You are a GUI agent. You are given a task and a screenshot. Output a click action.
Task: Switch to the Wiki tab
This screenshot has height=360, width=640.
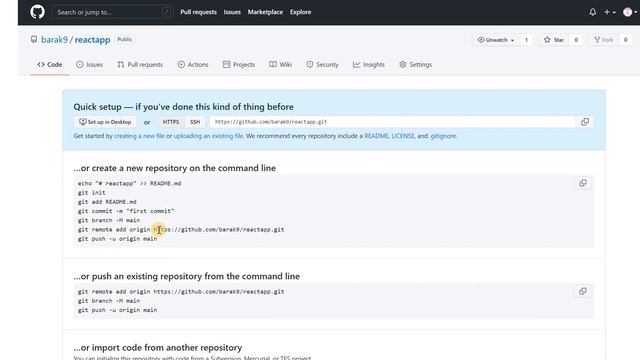click(280, 64)
